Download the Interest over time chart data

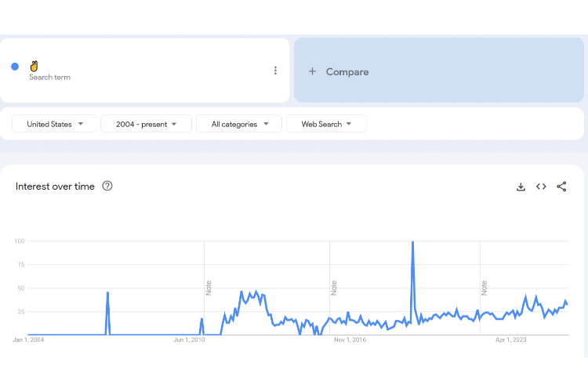point(521,187)
